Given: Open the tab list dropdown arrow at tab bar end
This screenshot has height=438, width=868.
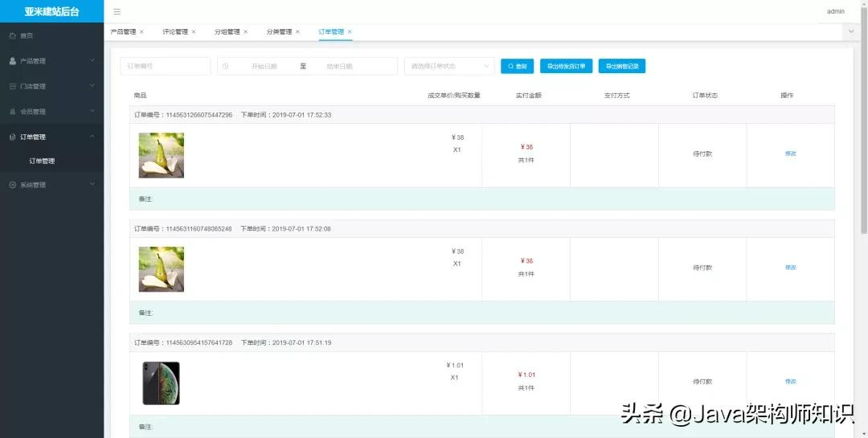Looking at the screenshot, I should pyautogui.click(x=851, y=32).
